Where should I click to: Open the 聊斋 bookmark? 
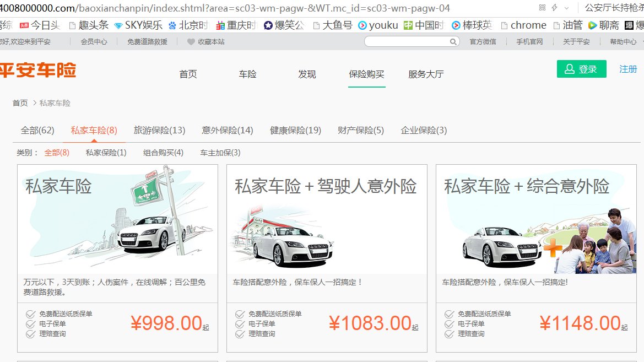point(609,25)
